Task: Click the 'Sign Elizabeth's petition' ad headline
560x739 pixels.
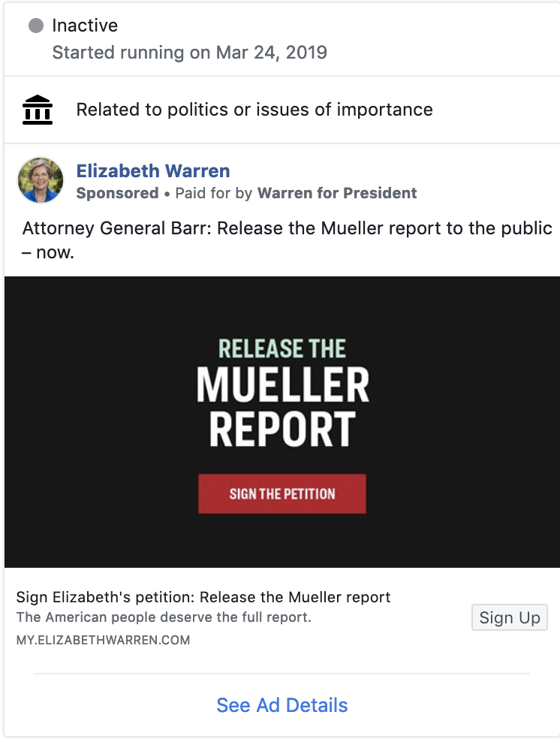Action: 203,598
